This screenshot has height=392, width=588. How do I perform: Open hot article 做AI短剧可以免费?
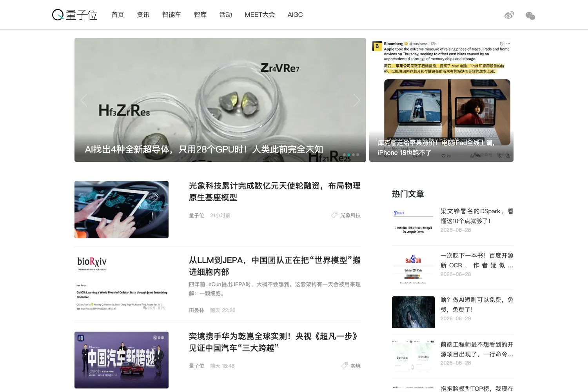point(477,305)
